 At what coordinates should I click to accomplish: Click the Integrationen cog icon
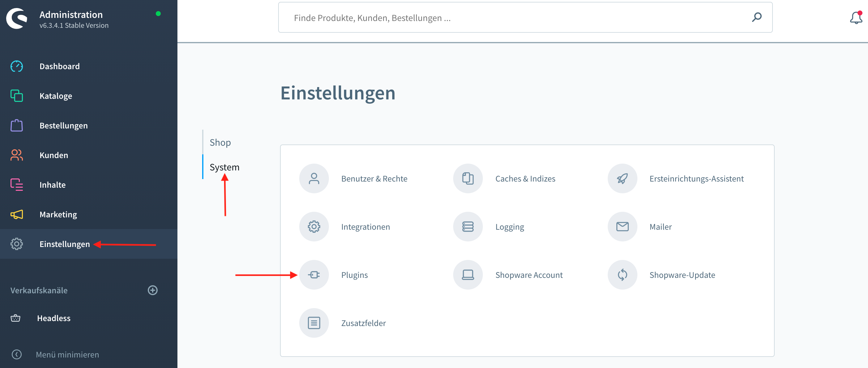point(314,227)
